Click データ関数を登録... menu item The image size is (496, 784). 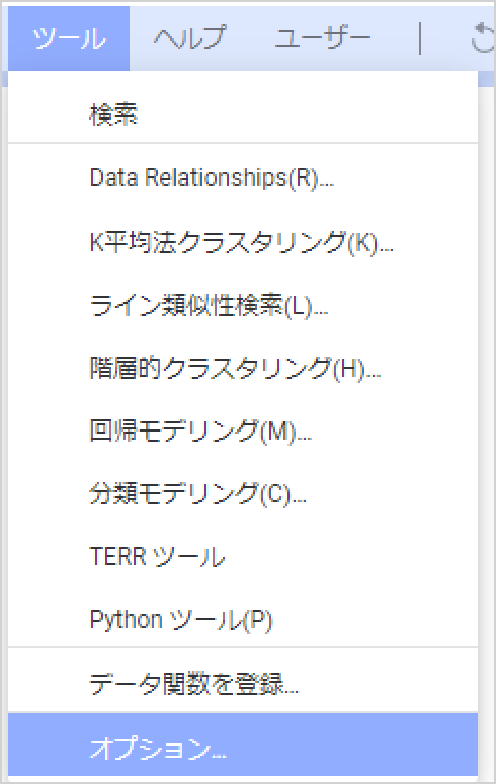(243, 684)
